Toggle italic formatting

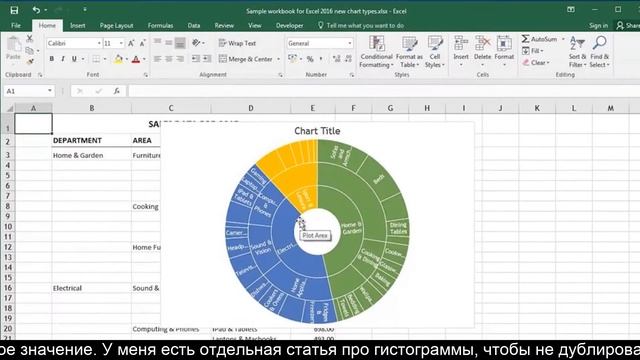[x=63, y=59]
